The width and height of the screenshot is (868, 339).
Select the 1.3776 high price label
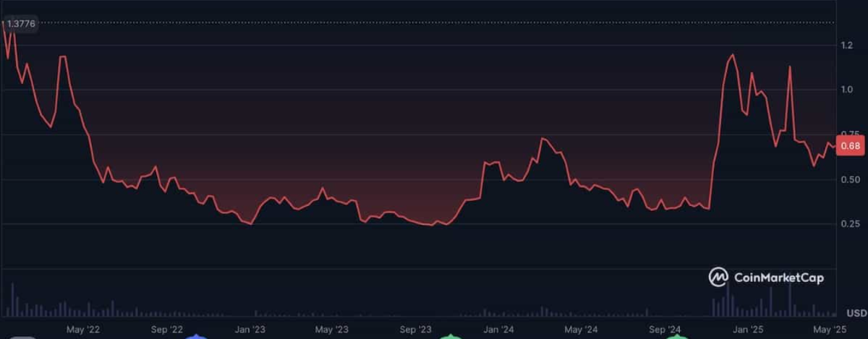pos(22,24)
